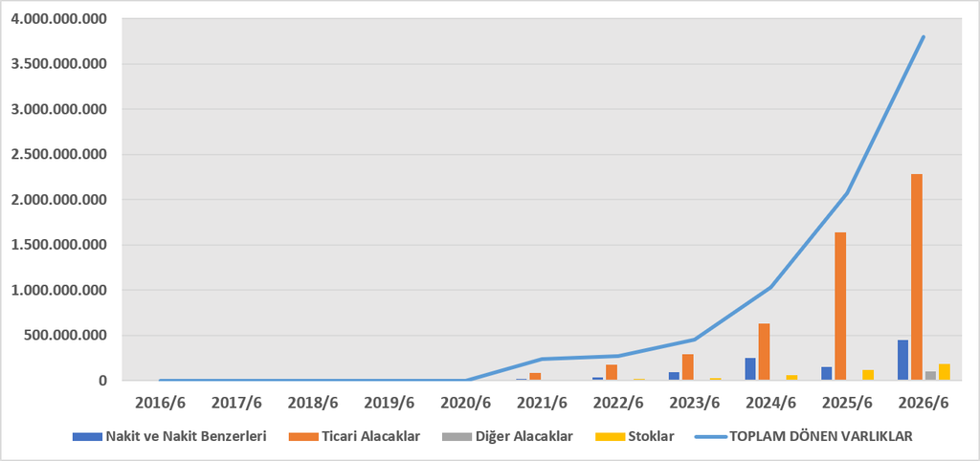Select the gray Diğer Alacaklar bar for 2026/6
This screenshot has width=980, height=461.
coord(930,376)
